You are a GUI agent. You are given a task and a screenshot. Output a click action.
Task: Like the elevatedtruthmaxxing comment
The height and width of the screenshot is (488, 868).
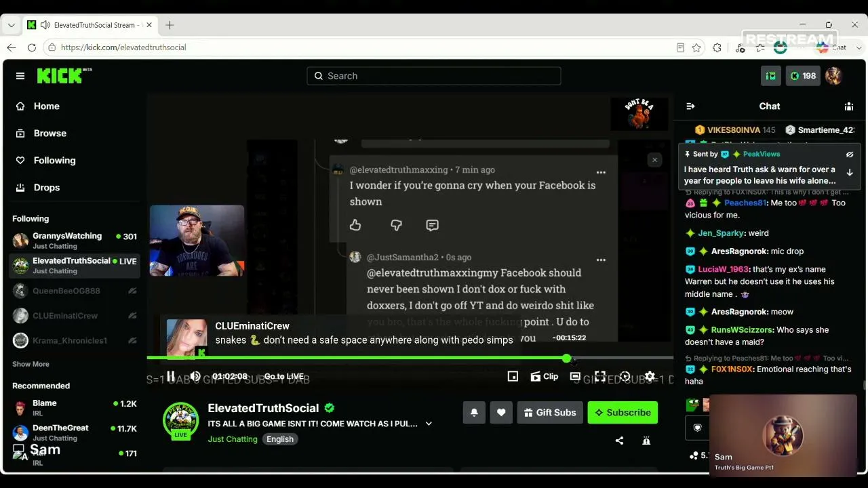355,225
